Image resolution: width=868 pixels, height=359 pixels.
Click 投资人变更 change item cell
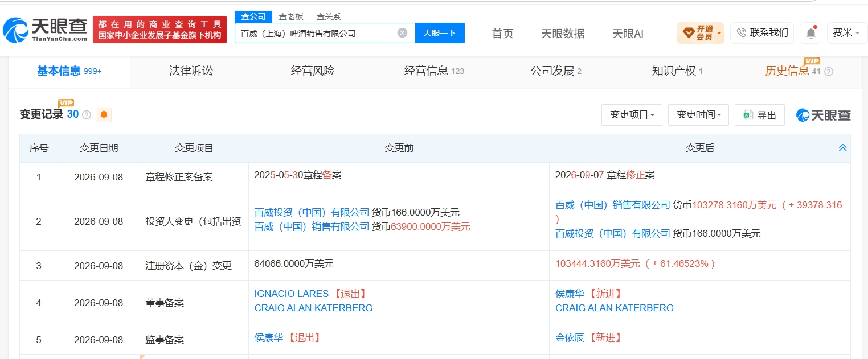click(x=194, y=221)
